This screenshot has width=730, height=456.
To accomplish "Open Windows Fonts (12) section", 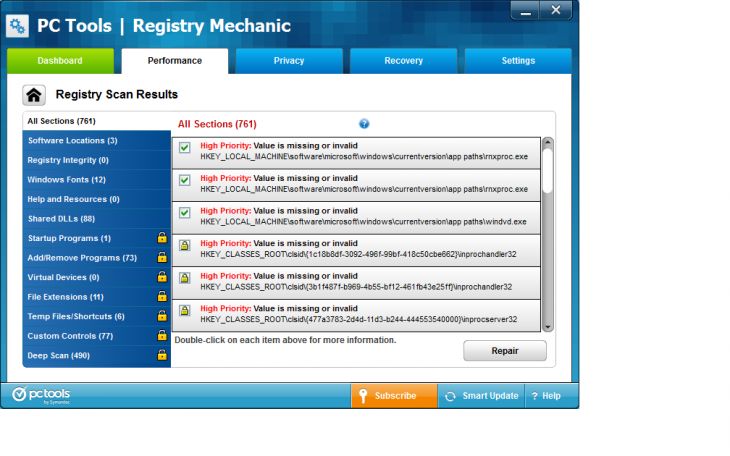I will pyautogui.click(x=97, y=180).
